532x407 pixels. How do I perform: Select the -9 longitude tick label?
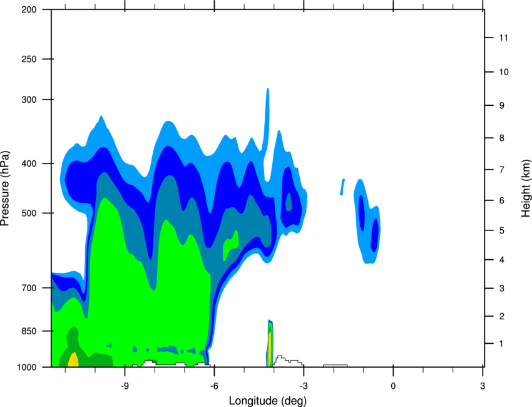(125, 386)
